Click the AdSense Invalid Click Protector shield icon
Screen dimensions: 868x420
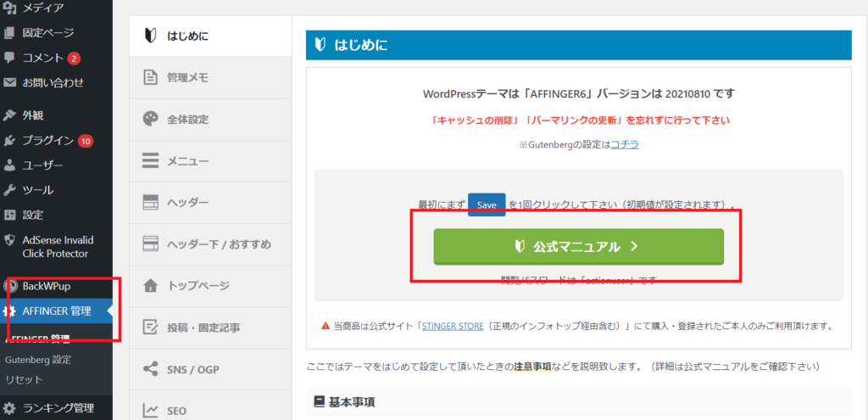coord(9,240)
